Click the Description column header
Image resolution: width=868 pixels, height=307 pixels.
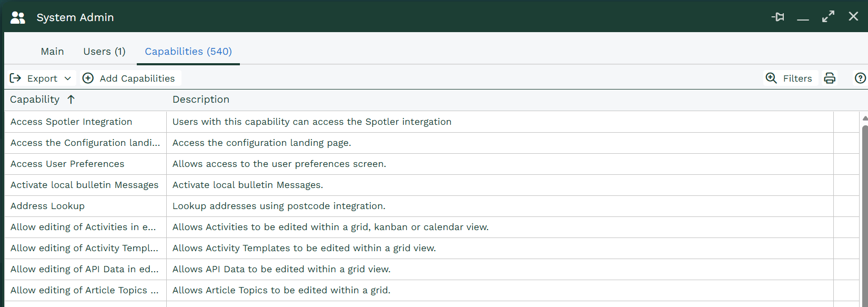point(201,100)
